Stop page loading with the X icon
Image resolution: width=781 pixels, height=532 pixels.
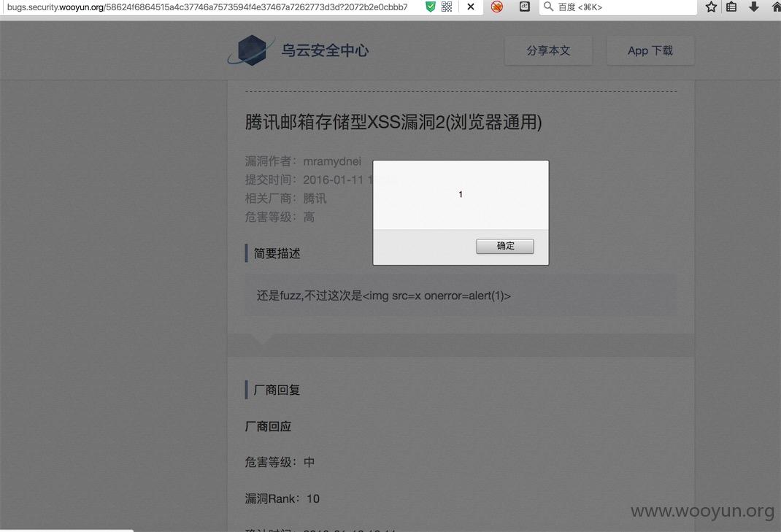471,7
